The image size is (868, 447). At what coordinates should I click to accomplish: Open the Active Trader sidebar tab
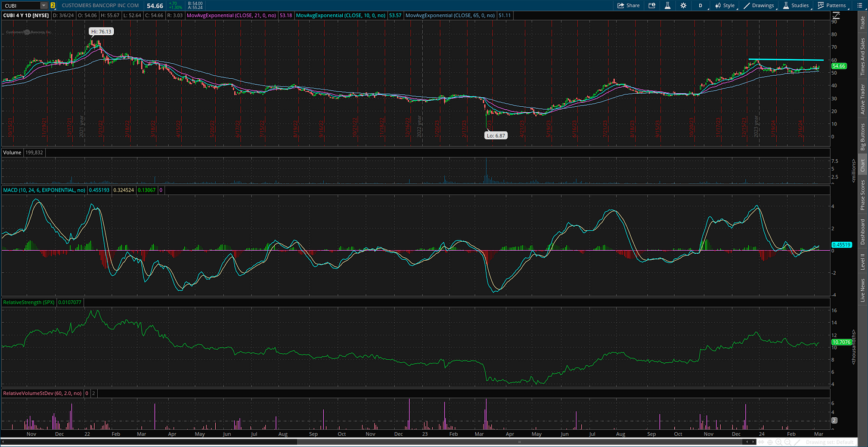coord(862,98)
